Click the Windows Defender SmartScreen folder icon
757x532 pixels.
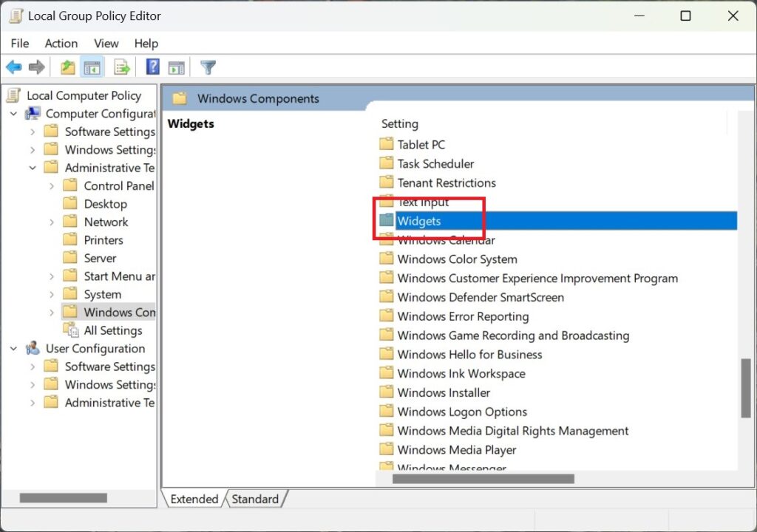pos(386,296)
